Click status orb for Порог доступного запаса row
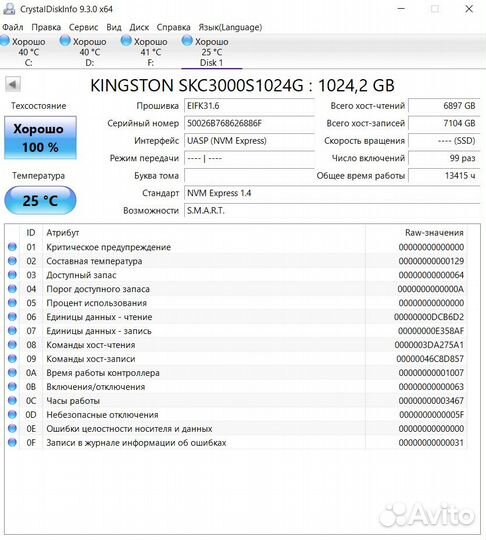The image size is (486, 540). tap(12, 289)
